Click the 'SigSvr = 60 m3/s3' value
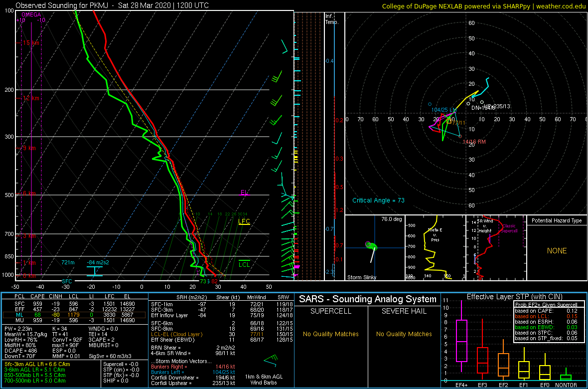 (111, 356)
